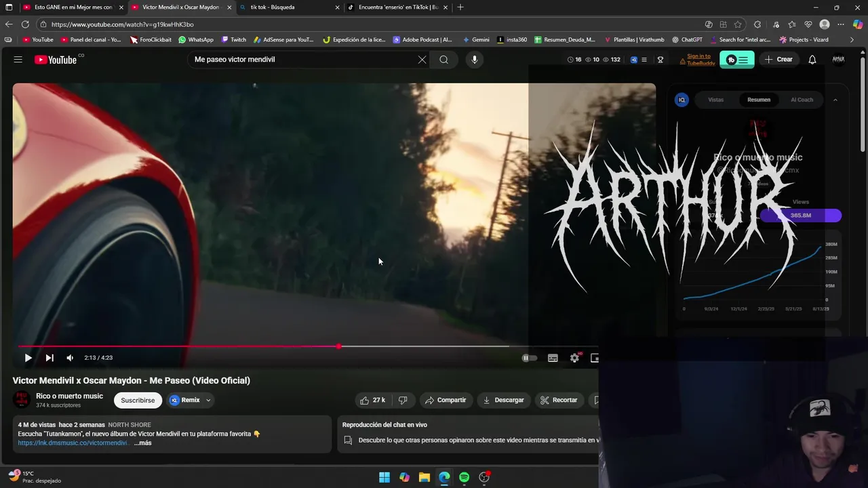
Task: Open the TubeBuddy menu button
Action: click(736, 60)
